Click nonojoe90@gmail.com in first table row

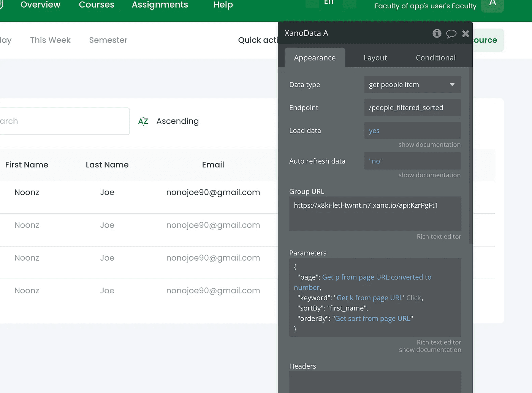point(213,193)
